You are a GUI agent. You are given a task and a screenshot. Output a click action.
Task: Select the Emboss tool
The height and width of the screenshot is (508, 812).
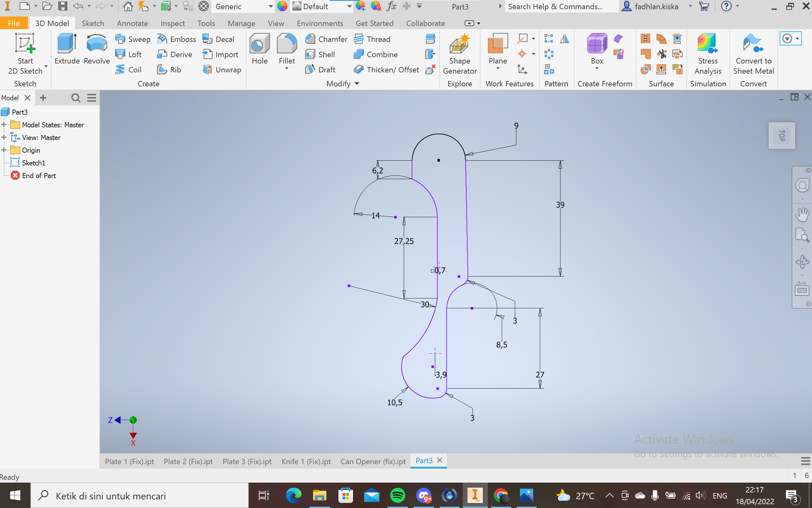(176, 39)
